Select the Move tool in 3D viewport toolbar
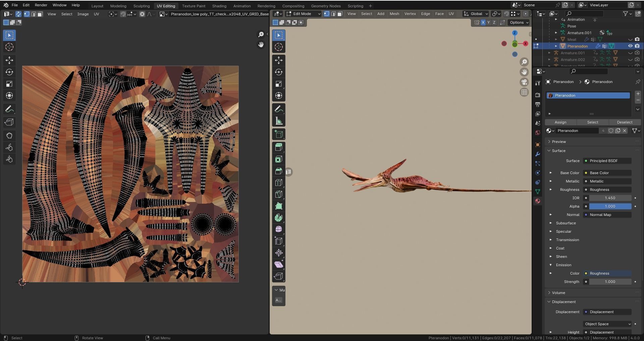This screenshot has height=341, width=644. (279, 60)
